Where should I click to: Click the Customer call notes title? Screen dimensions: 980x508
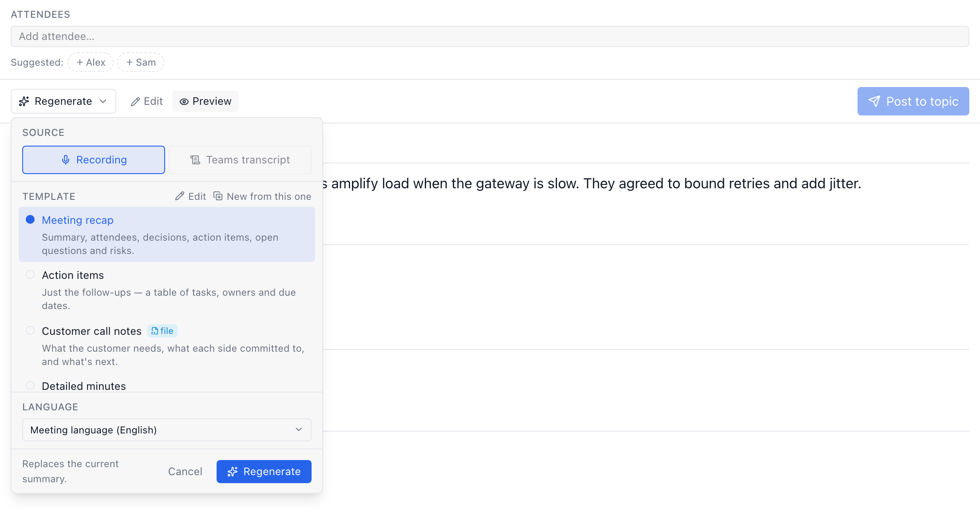pyautogui.click(x=91, y=331)
